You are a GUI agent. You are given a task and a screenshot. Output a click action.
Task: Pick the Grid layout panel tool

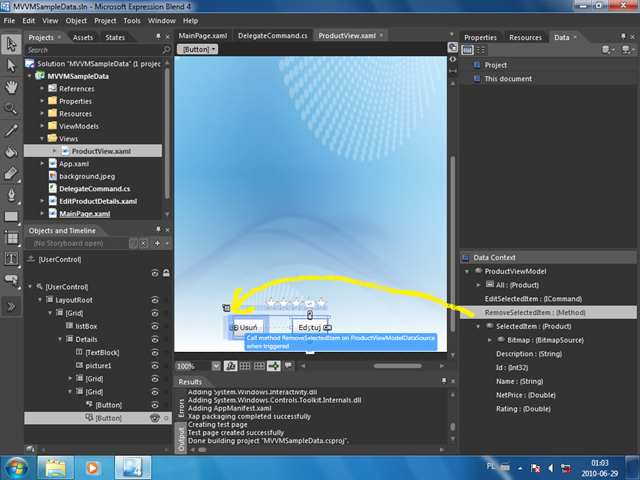[11, 238]
